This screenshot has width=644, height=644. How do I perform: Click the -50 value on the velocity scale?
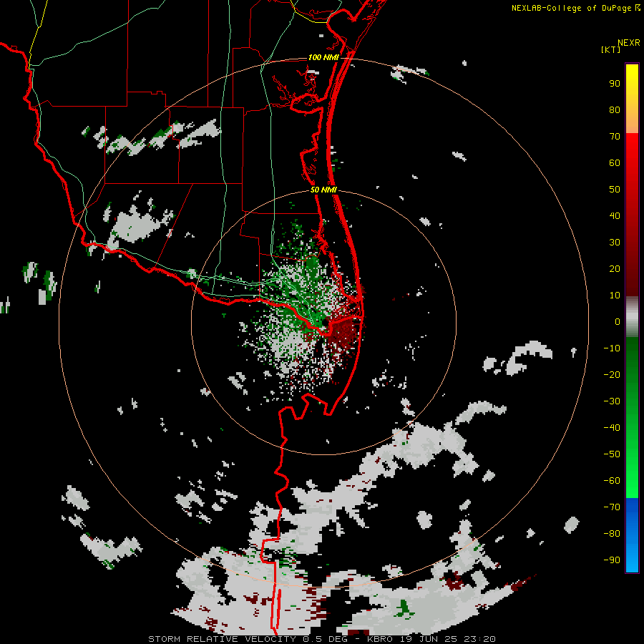(612, 454)
